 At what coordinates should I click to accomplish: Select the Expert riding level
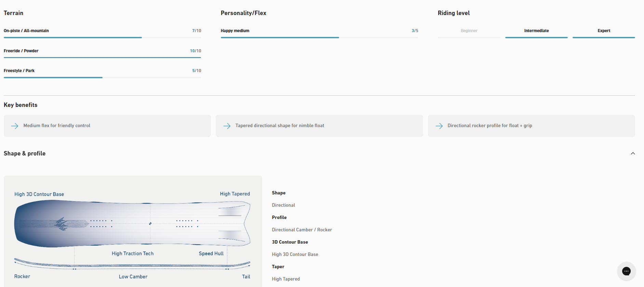(604, 31)
